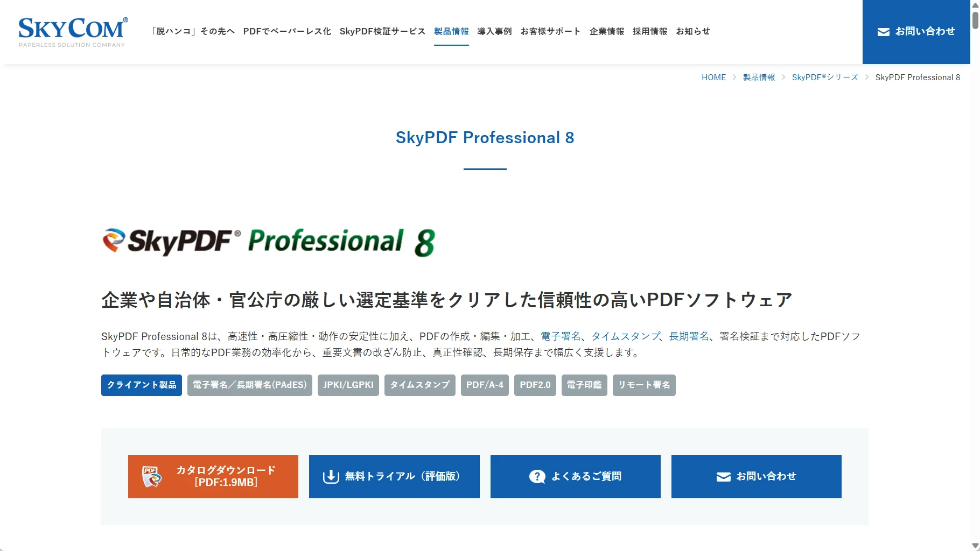The height and width of the screenshot is (551, 980).
Task: Follow the 長期署名 inline link
Action: click(x=689, y=336)
